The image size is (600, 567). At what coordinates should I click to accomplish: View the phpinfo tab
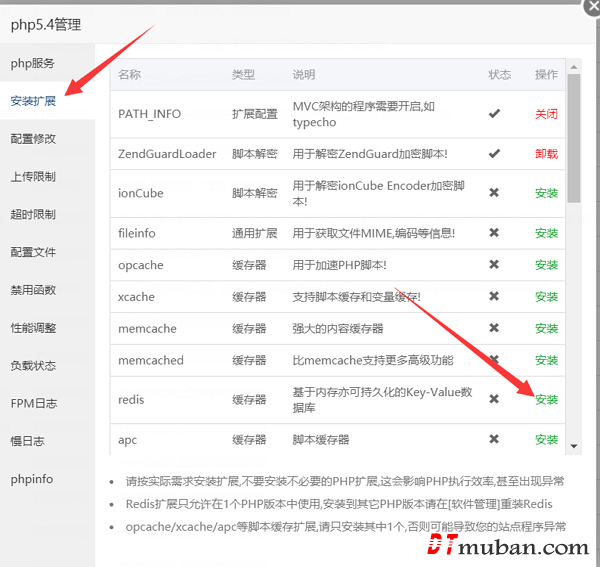click(32, 479)
